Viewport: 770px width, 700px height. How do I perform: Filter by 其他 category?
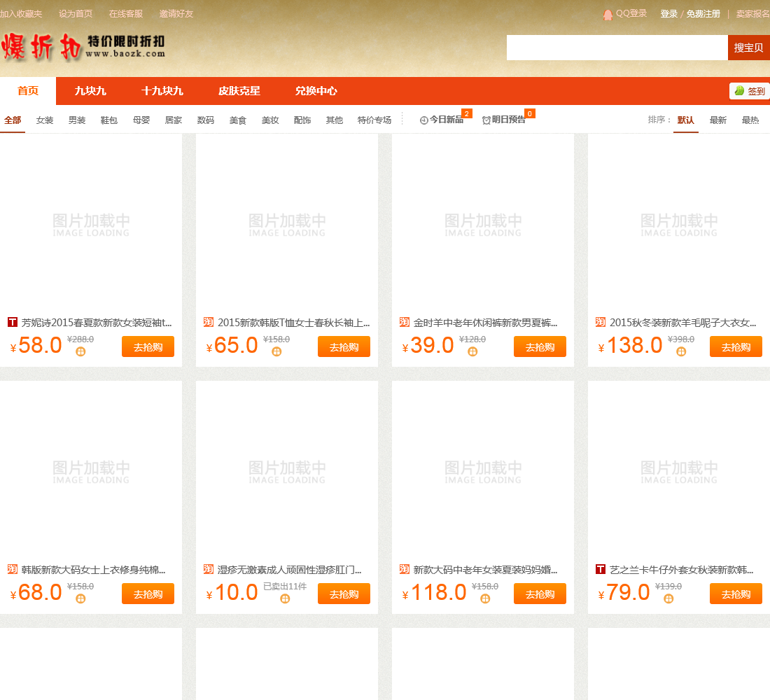(x=335, y=120)
